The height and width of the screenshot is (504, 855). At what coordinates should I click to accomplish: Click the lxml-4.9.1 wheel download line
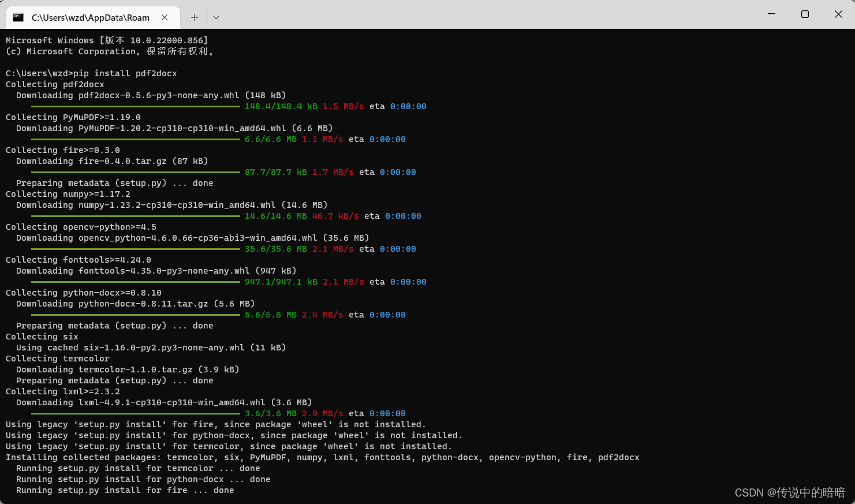(x=164, y=402)
